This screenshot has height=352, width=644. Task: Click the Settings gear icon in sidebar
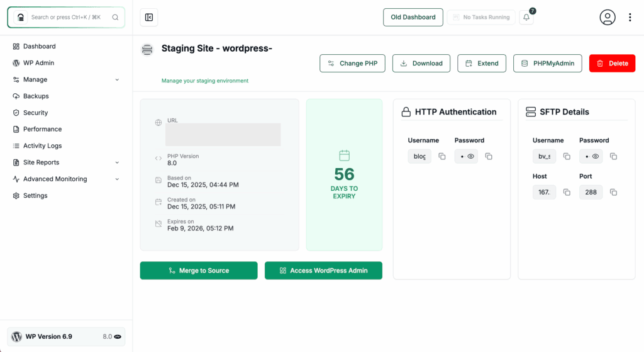(x=16, y=195)
